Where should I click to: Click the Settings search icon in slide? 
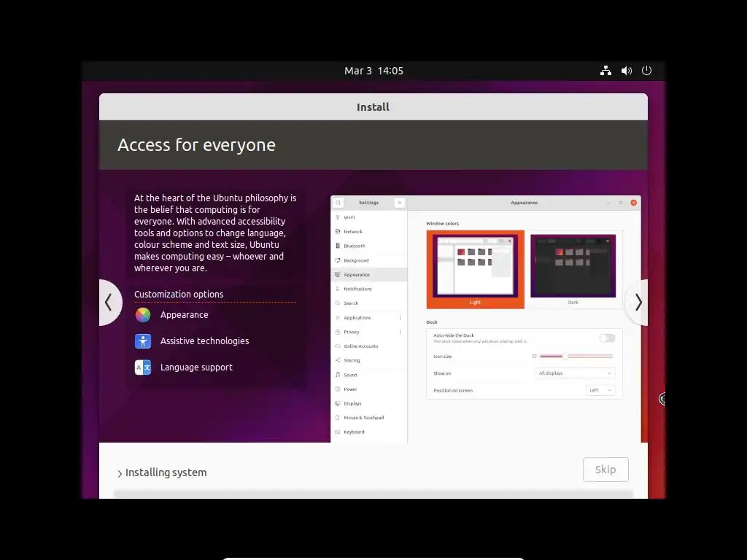[x=338, y=203]
